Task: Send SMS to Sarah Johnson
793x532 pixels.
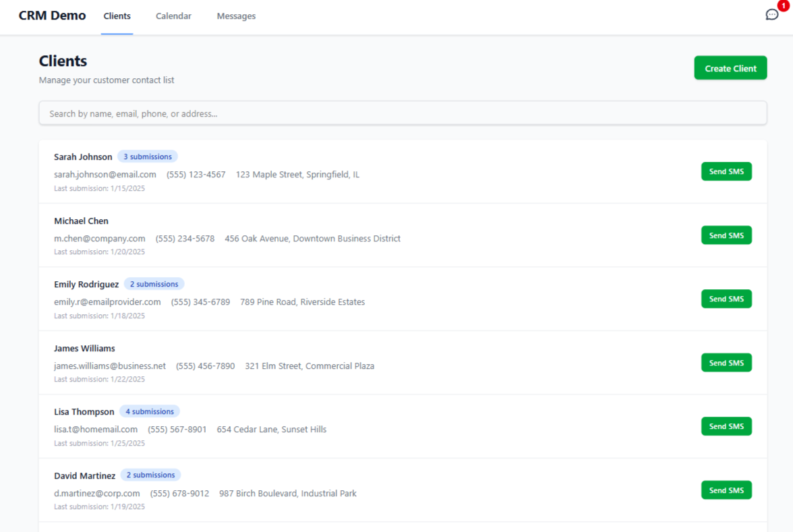Action: (726, 171)
